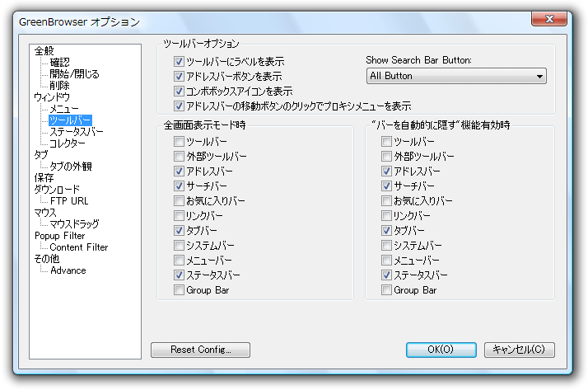Check メニューバー in fullscreen mode group

pos(179,260)
